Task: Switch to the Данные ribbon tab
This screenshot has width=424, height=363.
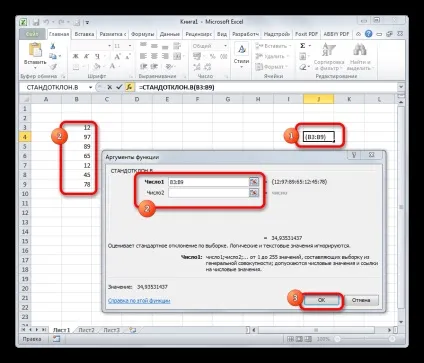Action: (x=170, y=34)
